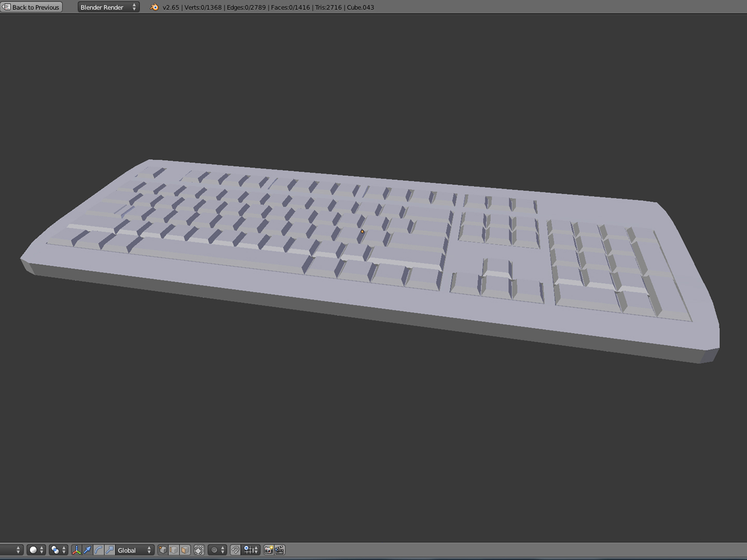The height and width of the screenshot is (560, 747).
Task: Open the Blender Render engine dropdown
Action: click(x=108, y=7)
